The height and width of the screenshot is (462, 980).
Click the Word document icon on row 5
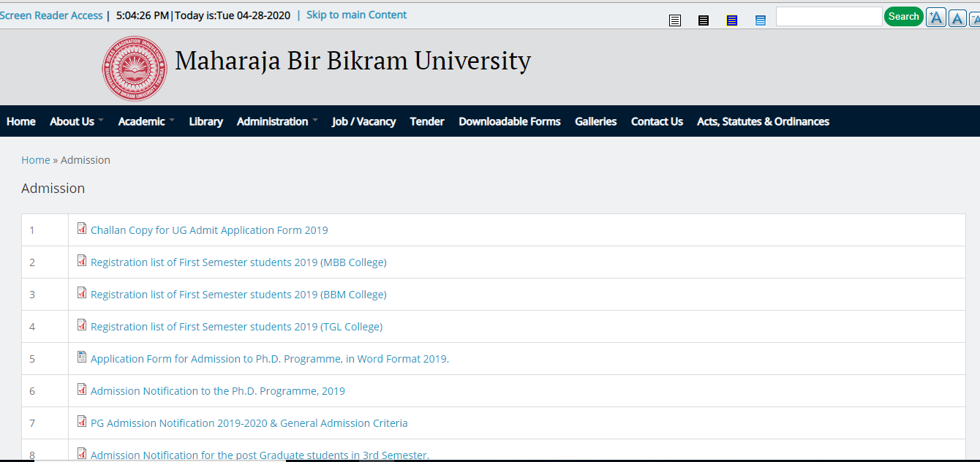pyautogui.click(x=81, y=357)
